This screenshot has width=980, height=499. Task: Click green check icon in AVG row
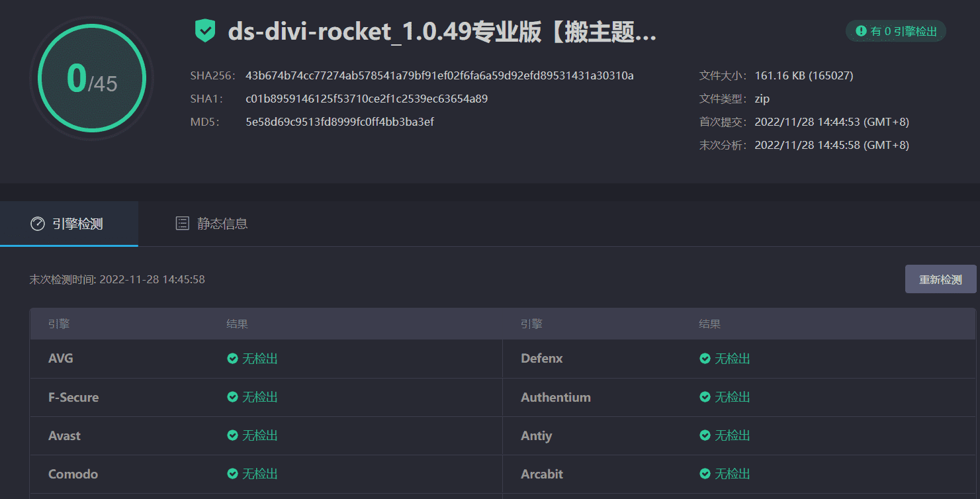pyautogui.click(x=232, y=359)
